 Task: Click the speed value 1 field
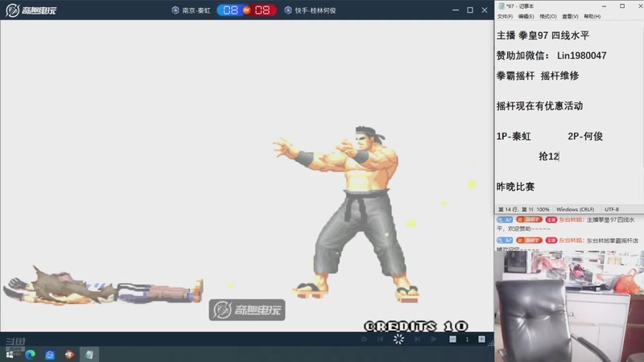[x=467, y=339]
